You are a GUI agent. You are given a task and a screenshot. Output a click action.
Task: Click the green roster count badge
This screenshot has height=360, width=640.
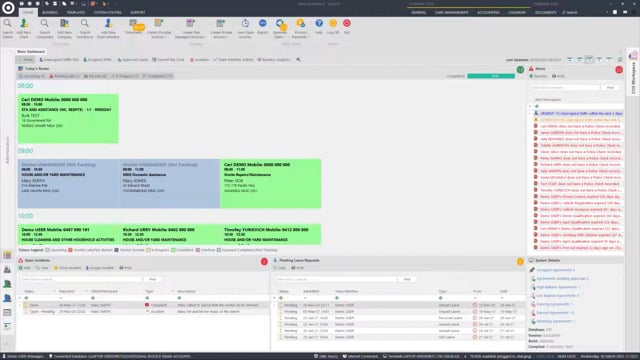(520, 69)
